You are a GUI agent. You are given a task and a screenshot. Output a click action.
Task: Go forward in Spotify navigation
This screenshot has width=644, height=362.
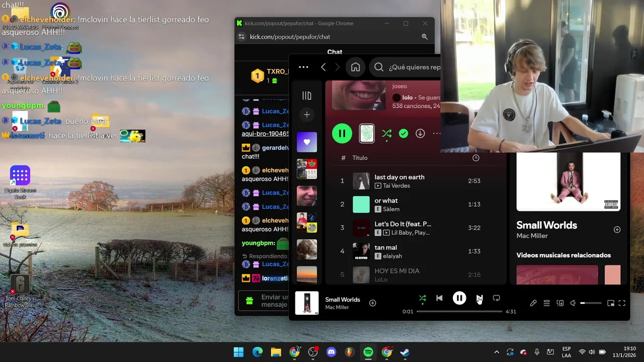coord(338,67)
